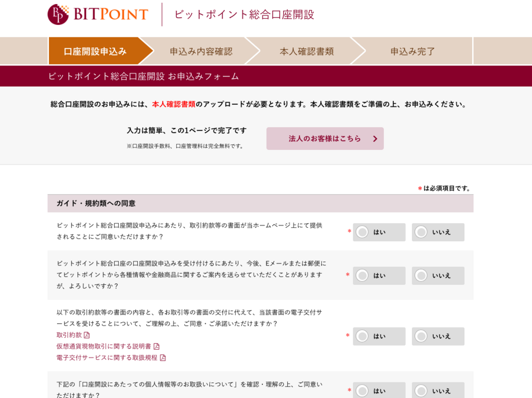The width and height of the screenshot is (532, 398).
Task: Select いいえ for the electronic delivery service consent
Action: click(438, 336)
